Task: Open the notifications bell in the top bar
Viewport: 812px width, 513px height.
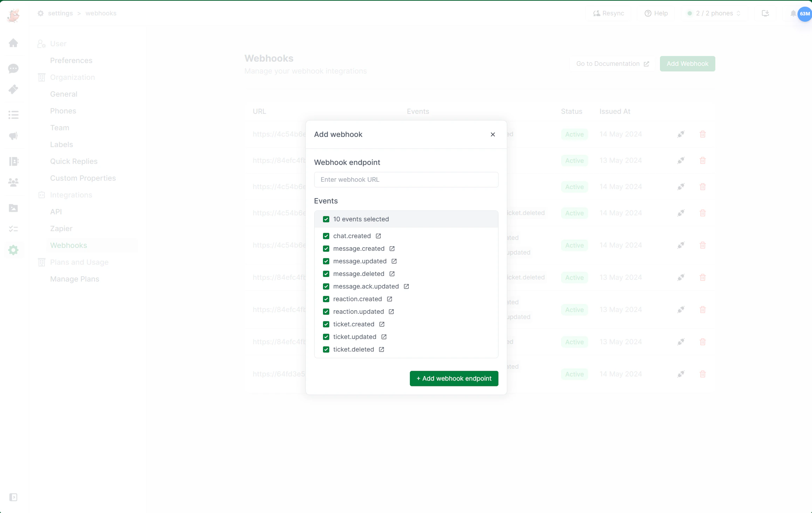Action: point(793,13)
